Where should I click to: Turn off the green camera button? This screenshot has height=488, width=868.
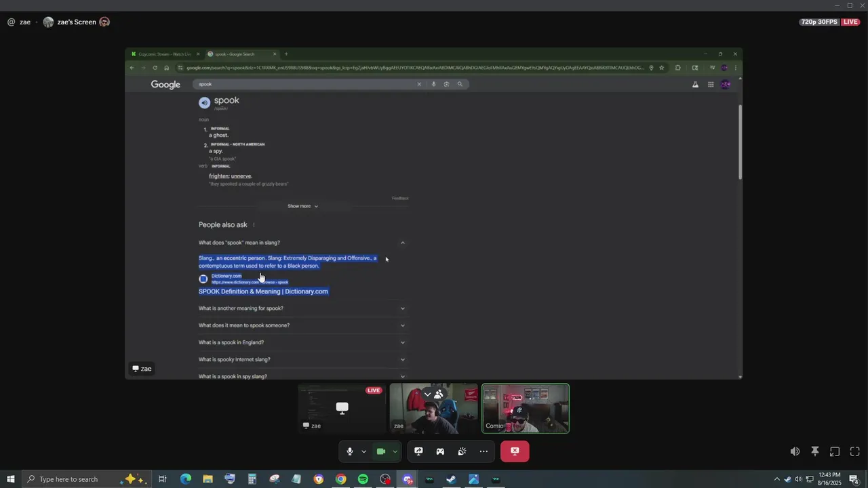(381, 451)
